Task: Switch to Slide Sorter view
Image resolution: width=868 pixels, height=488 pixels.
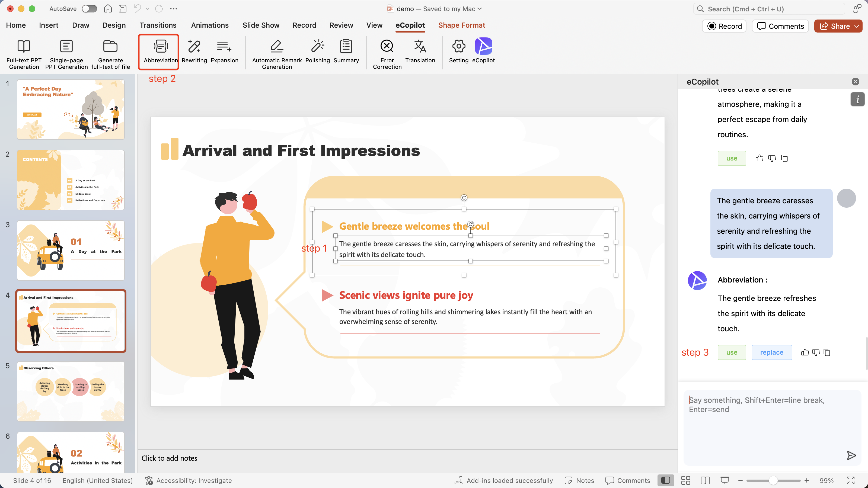Action: (x=685, y=480)
